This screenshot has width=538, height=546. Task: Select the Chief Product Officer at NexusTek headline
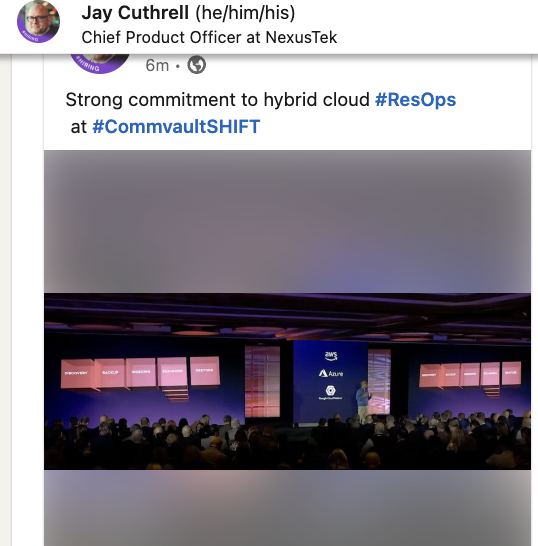(x=209, y=37)
